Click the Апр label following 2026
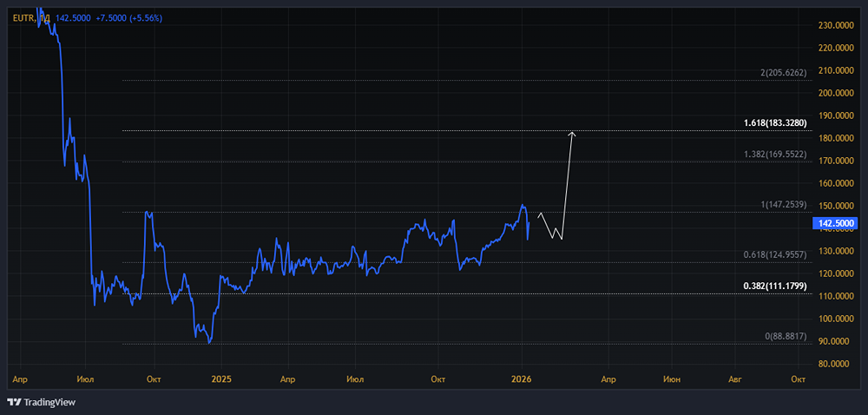This screenshot has width=868, height=415. click(608, 379)
